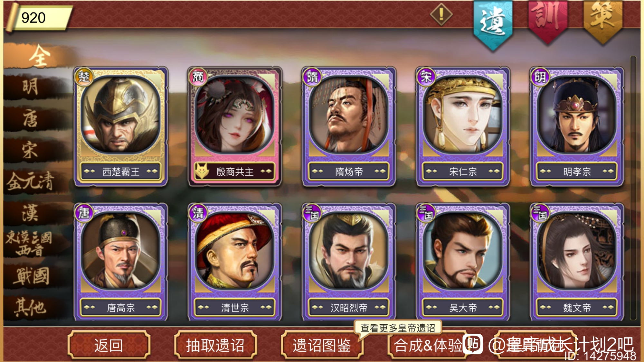This screenshot has height=362, width=644.
Task: Click the 商 dynasty badge on pink card
Action: 198,77
